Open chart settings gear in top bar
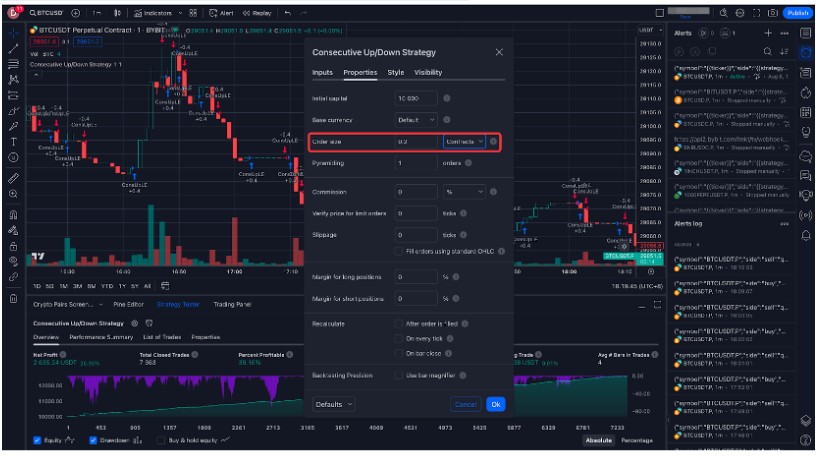Image resolution: width=816 pixels, height=457 pixels. 740,13
